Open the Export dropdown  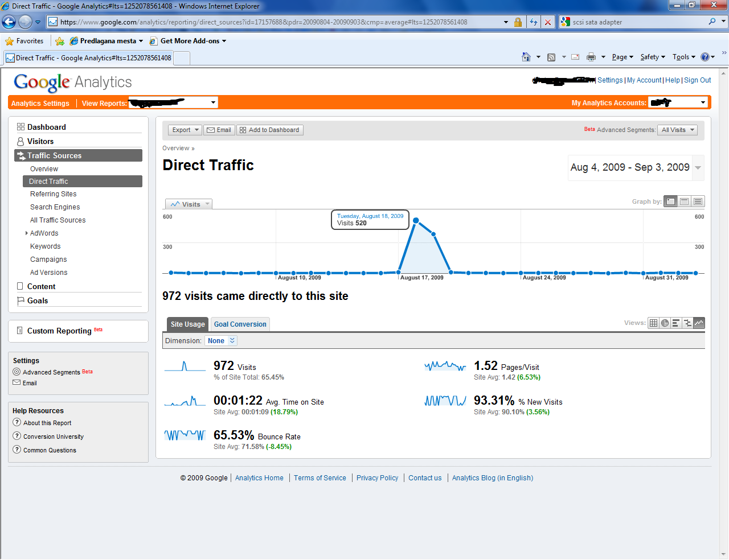click(185, 130)
